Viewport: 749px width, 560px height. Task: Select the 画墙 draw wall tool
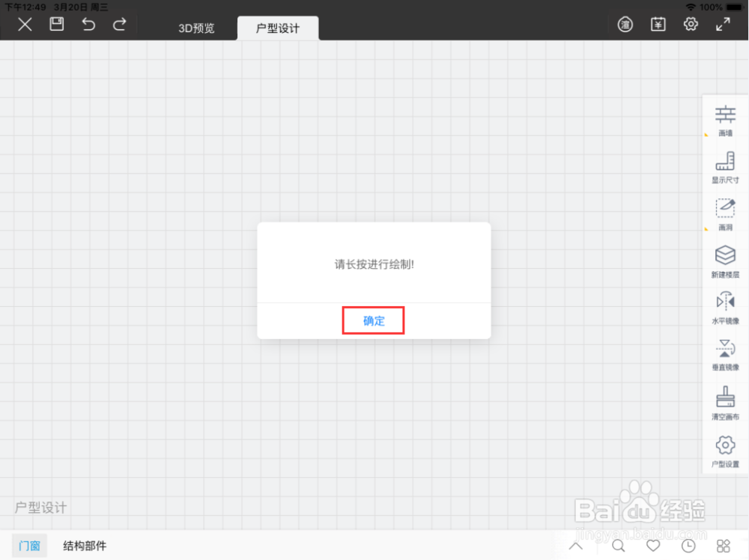click(x=725, y=121)
